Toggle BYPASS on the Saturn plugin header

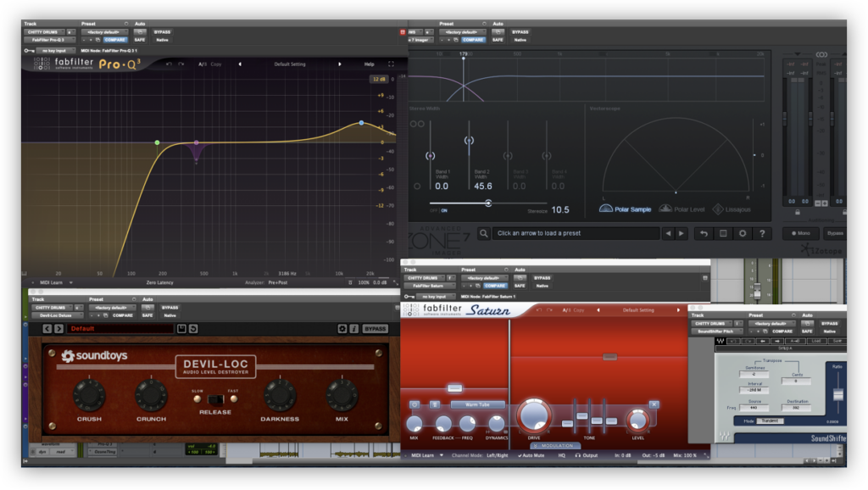pyautogui.click(x=542, y=278)
